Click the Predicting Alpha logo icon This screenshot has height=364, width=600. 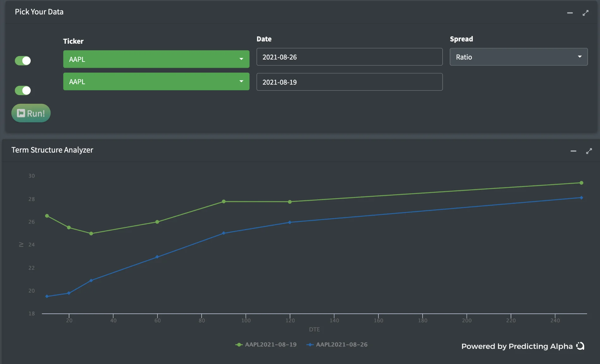click(580, 346)
